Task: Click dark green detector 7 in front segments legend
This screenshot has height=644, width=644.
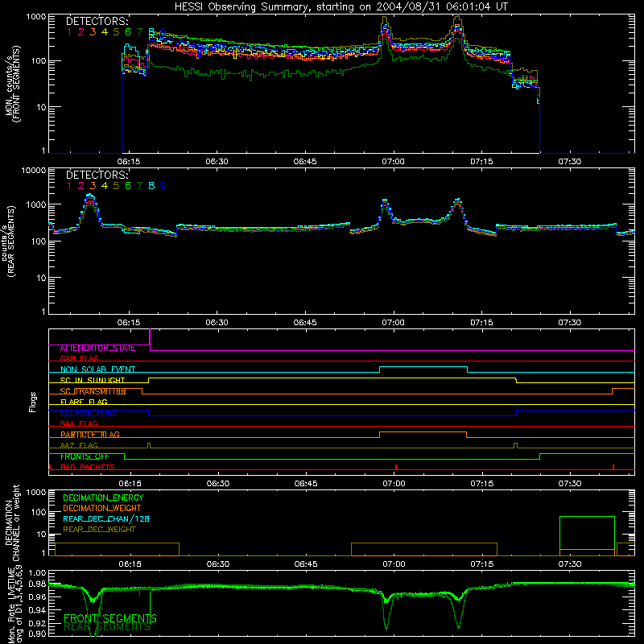Action: pos(139,32)
